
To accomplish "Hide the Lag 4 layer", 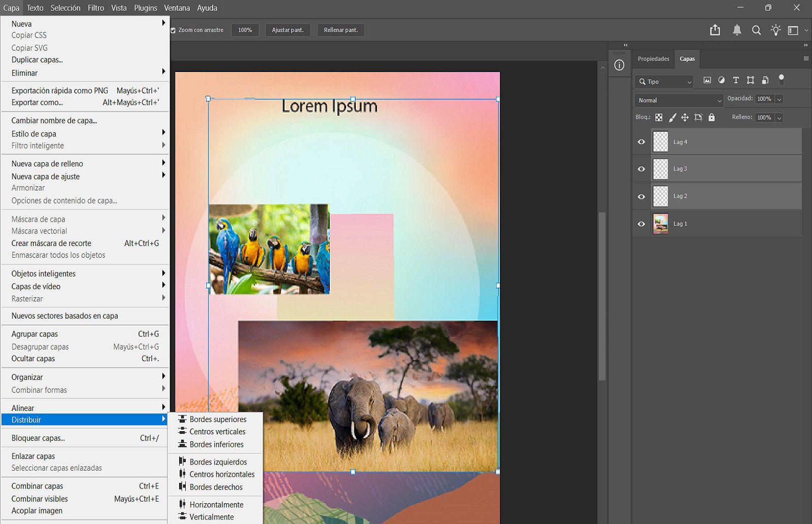I will (641, 142).
